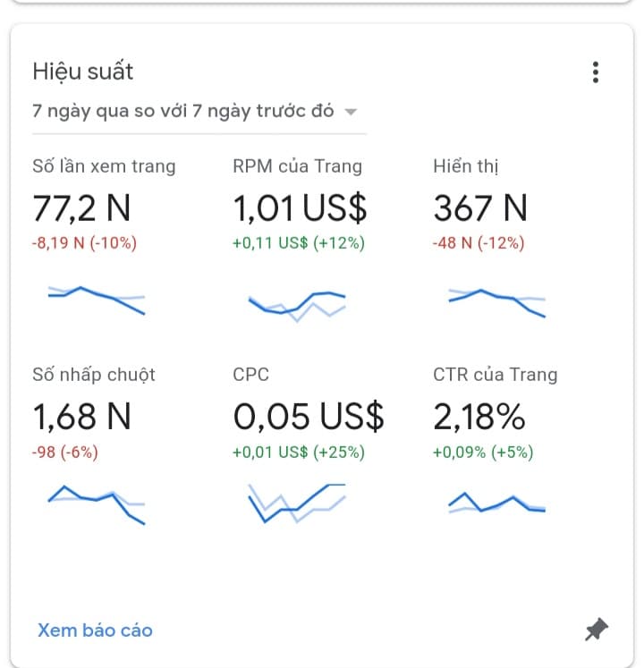This screenshot has height=668, width=644.
Task: Click the 'Số nhấp chuột' metric label
Action: pos(94,375)
